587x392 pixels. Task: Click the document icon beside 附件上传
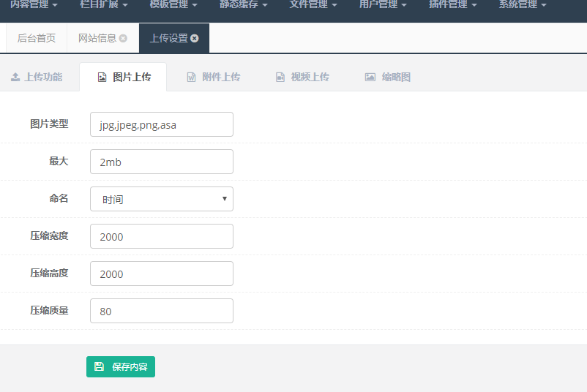[x=191, y=77]
